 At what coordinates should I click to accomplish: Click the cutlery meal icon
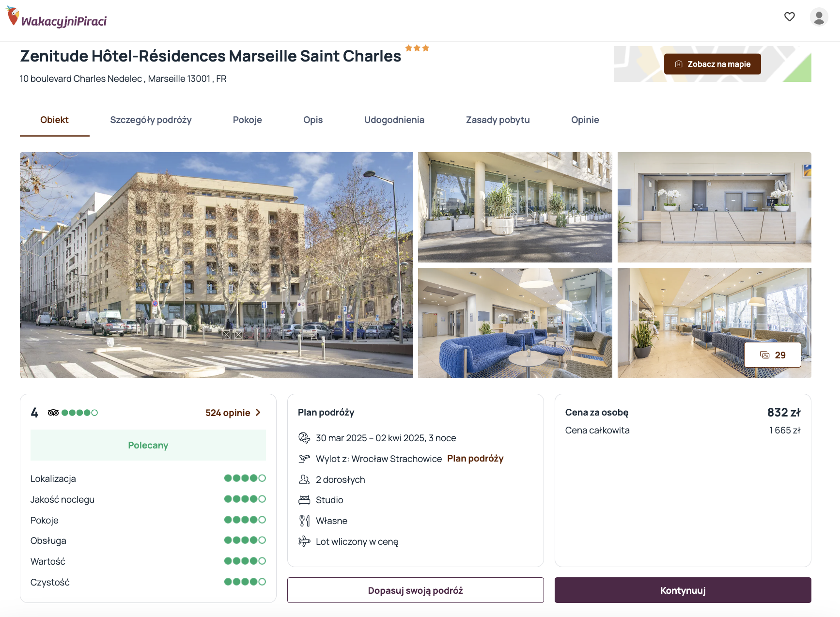coord(304,521)
